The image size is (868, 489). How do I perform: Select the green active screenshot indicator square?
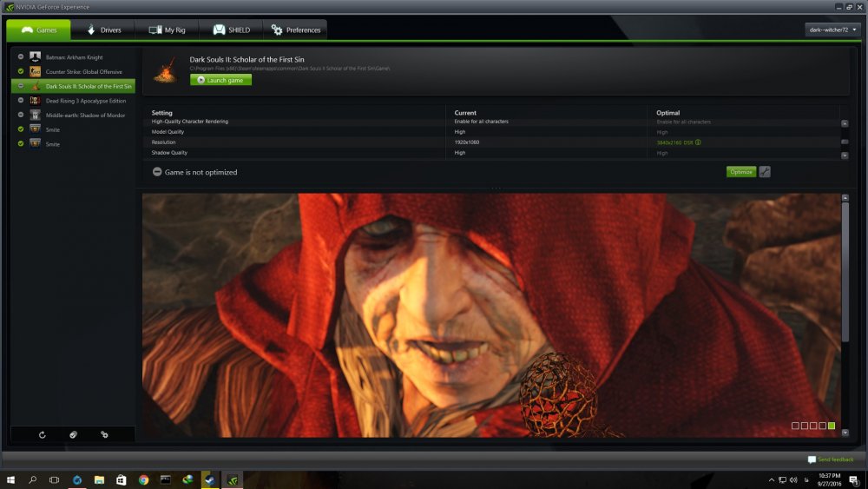[x=832, y=426]
